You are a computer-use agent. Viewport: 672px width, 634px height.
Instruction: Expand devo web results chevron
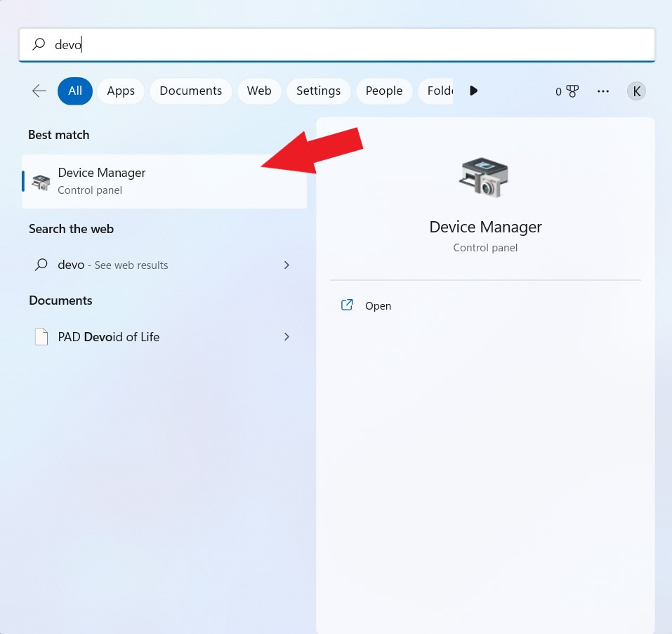click(286, 265)
